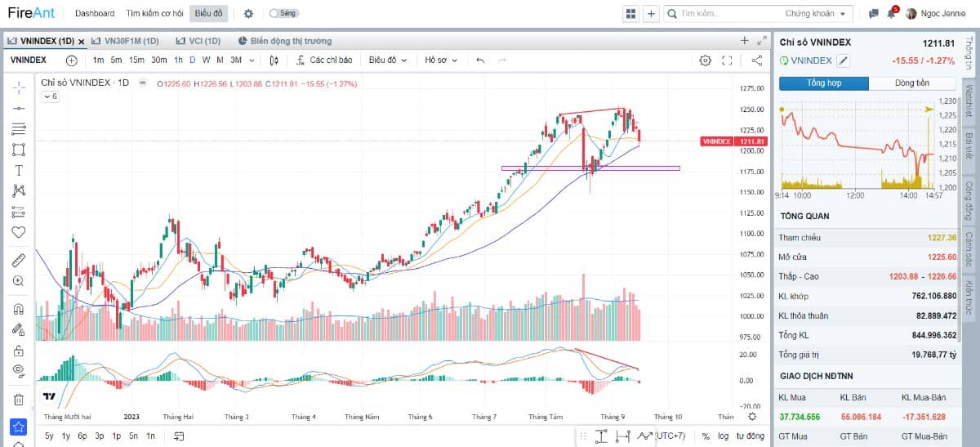The width and height of the screenshot is (980, 447).
Task: Open the notifications bell
Action: coord(892,13)
